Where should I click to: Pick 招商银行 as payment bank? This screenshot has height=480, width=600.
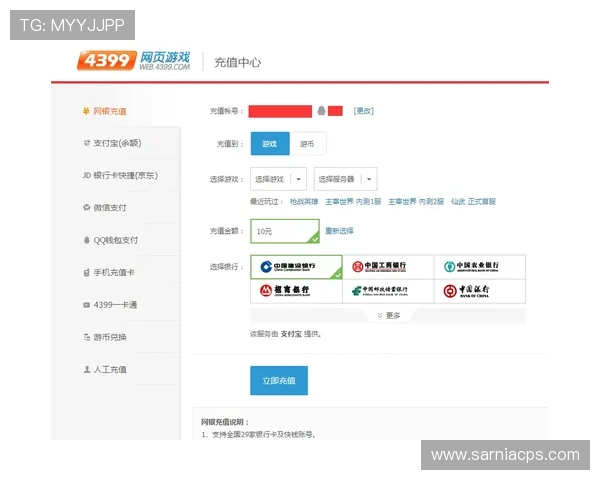click(292, 291)
